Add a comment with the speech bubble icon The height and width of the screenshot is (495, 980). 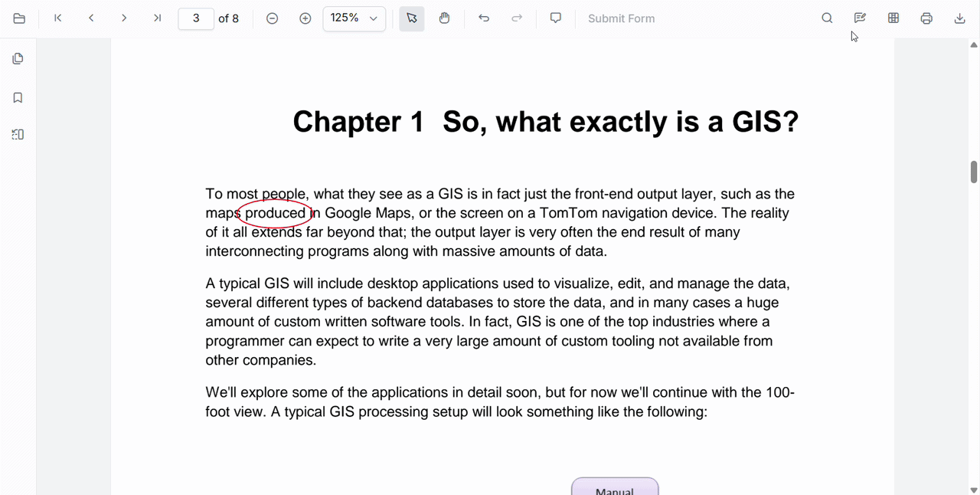556,18
